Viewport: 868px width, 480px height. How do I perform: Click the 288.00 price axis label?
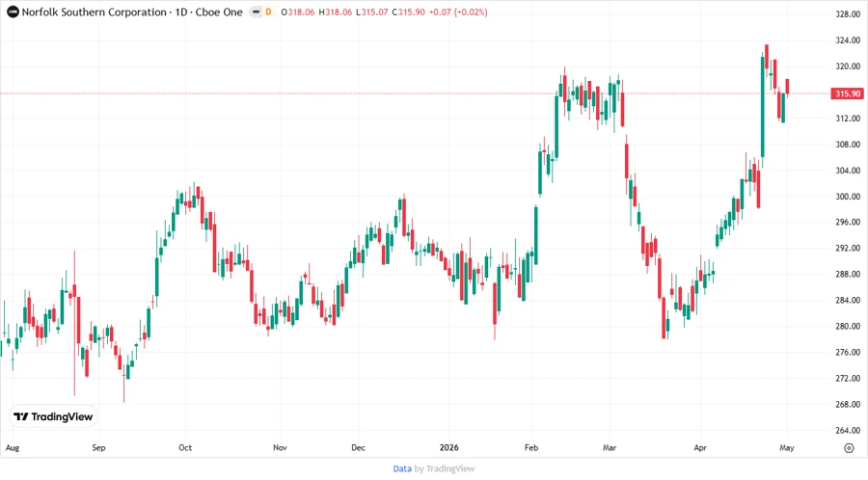point(848,275)
